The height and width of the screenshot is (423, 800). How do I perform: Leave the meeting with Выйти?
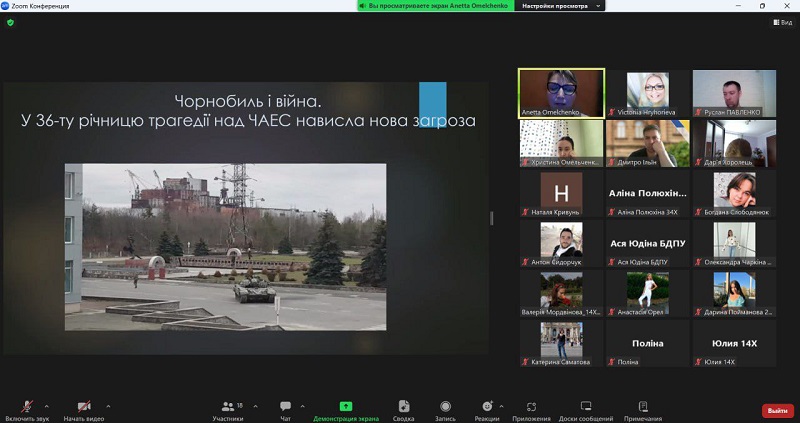[x=777, y=410]
